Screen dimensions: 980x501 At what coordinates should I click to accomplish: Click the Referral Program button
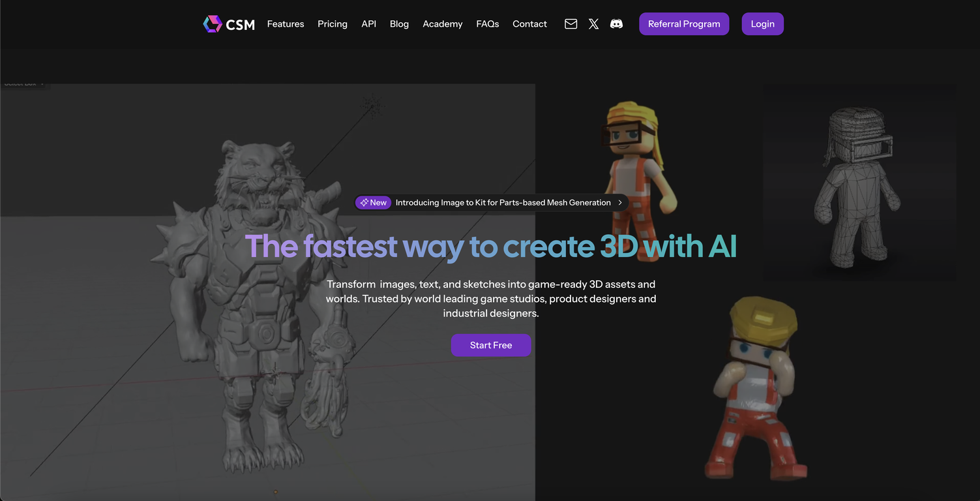pos(684,24)
